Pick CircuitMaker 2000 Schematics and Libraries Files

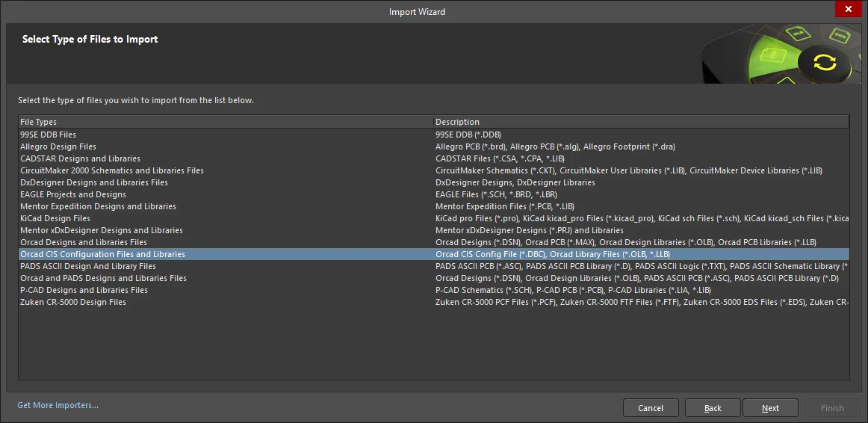[x=112, y=170]
